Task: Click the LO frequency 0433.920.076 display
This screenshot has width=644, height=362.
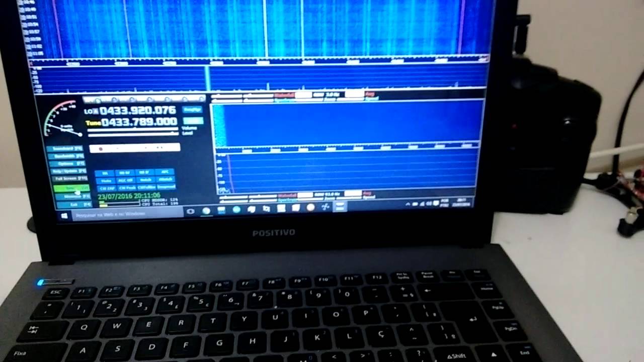Action: [x=137, y=111]
